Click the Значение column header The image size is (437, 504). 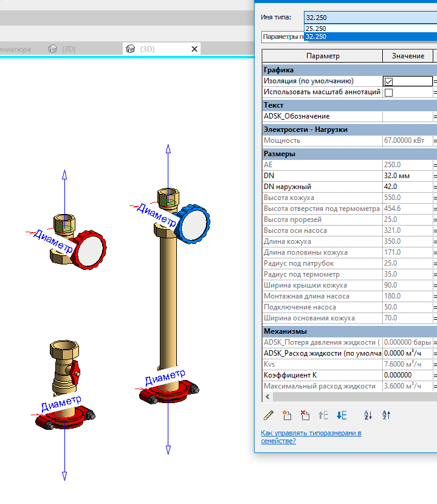[x=407, y=56]
